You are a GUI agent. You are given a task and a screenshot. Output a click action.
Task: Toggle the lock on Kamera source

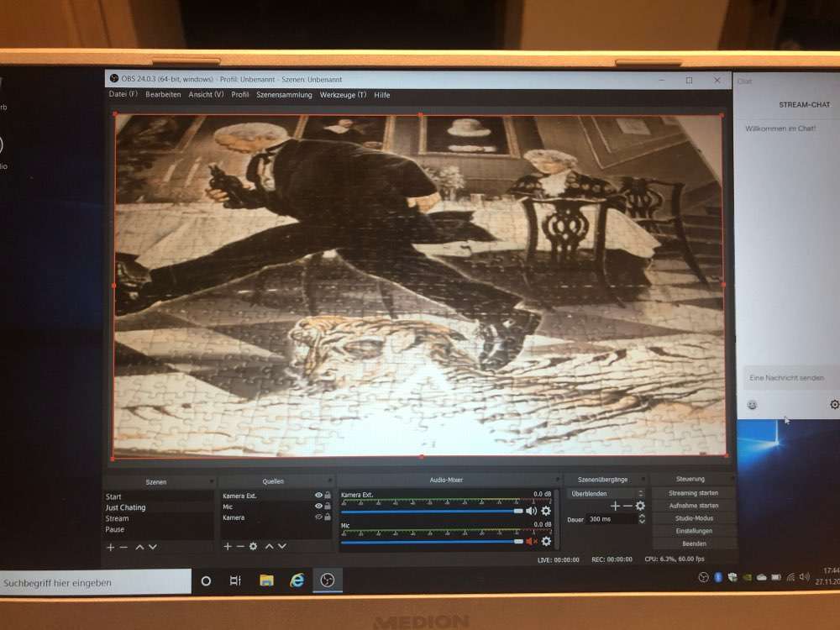tap(327, 517)
